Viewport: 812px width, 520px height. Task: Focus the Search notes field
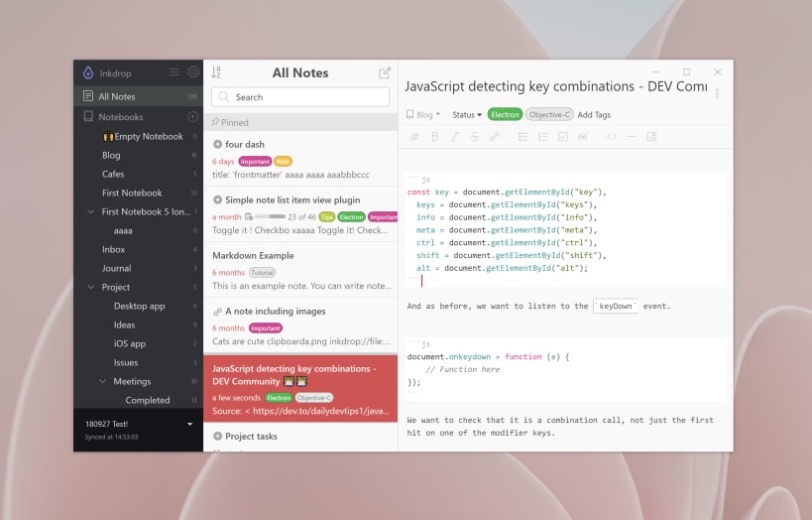coord(300,97)
